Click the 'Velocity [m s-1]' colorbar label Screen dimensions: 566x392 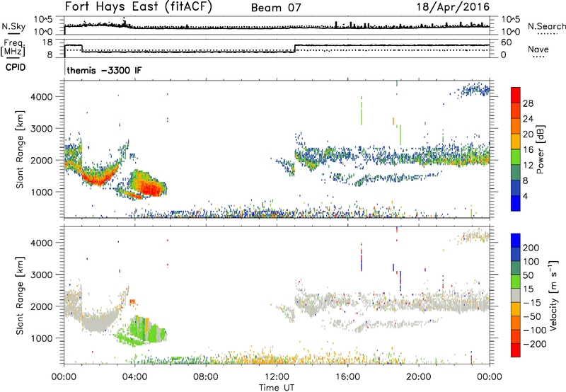[x=553, y=295]
